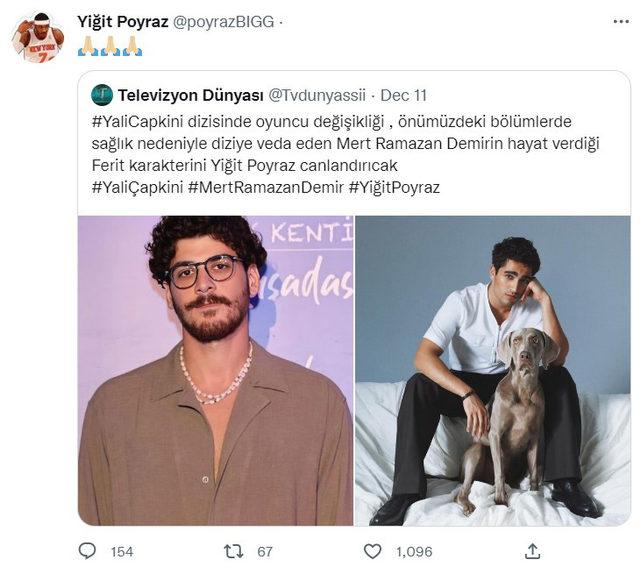Open right photo of man with dog
The image size is (640, 574).
tap(492, 370)
